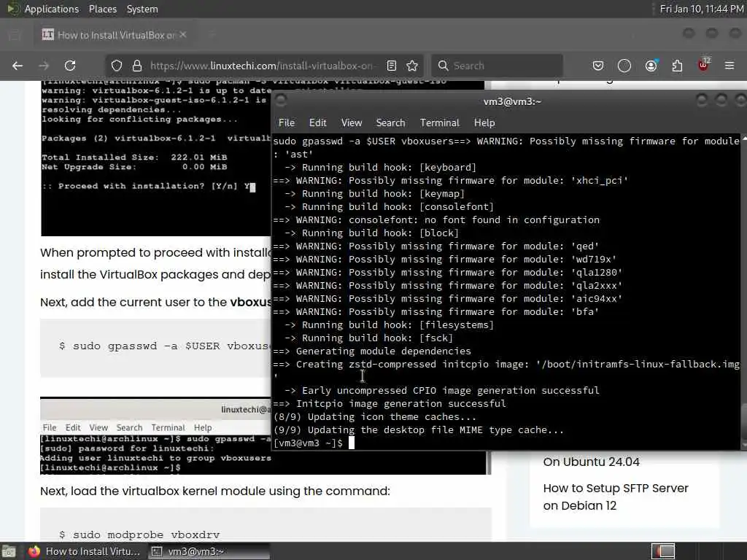Click 'Generating module dependencies' terminal line
Image resolution: width=747 pixels, height=560 pixels.
coord(372,351)
